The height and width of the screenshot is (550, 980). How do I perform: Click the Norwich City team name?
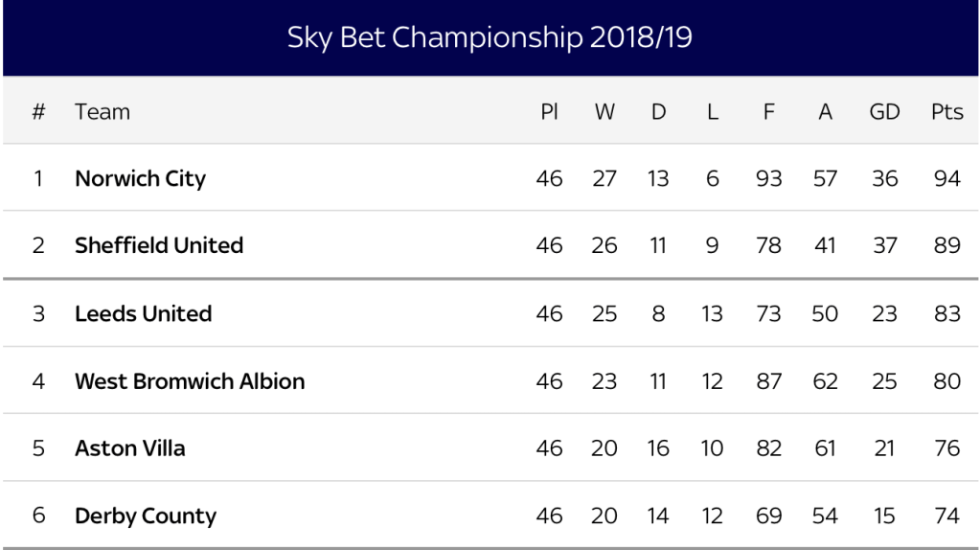click(140, 178)
